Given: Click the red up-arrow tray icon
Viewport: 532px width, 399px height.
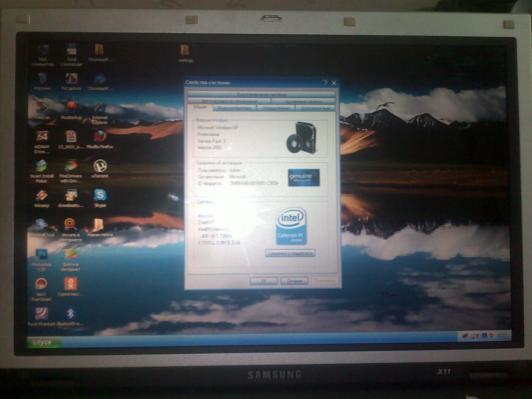Looking at the screenshot, I should (x=491, y=335).
